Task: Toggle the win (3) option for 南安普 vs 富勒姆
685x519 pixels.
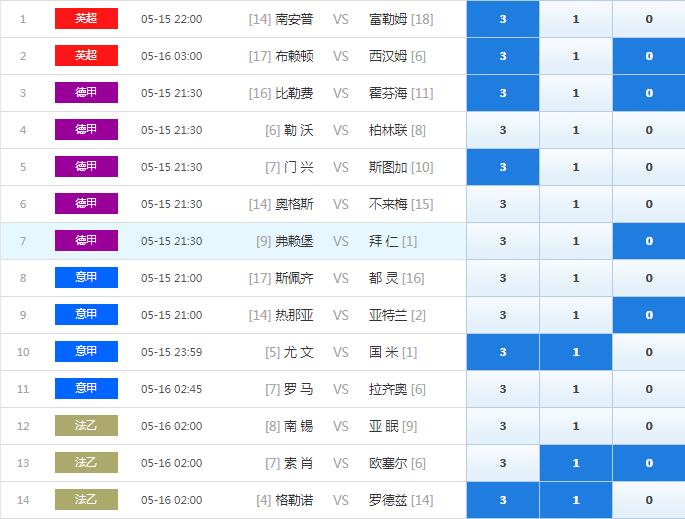Action: coord(502,19)
